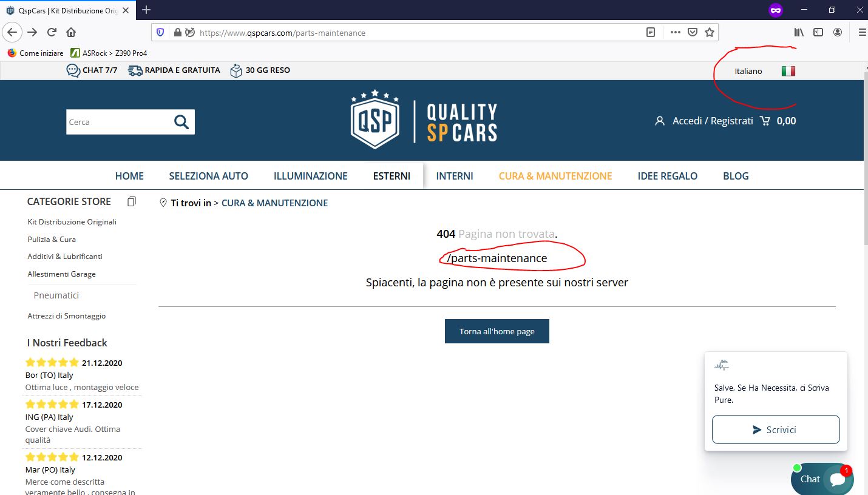Open the Firefox library icon
This screenshot has height=495, width=868.
click(x=799, y=33)
